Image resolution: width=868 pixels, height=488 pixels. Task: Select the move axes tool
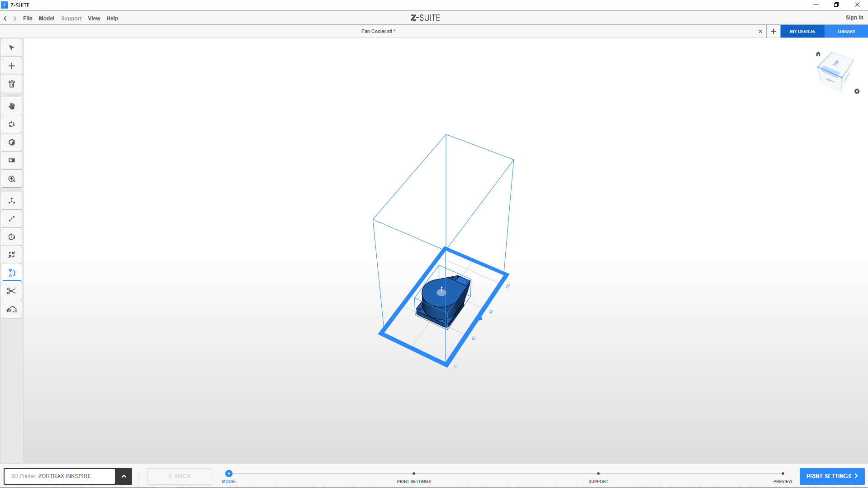12,201
